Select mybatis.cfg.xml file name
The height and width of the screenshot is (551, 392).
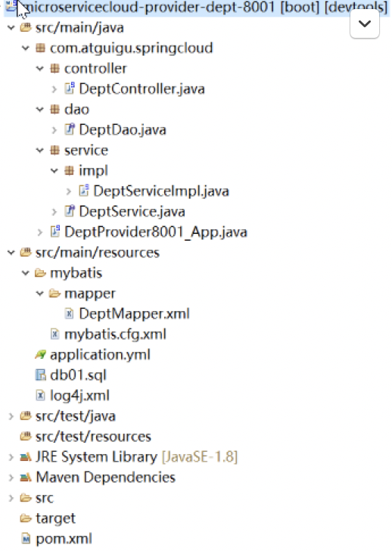pyautogui.click(x=115, y=335)
